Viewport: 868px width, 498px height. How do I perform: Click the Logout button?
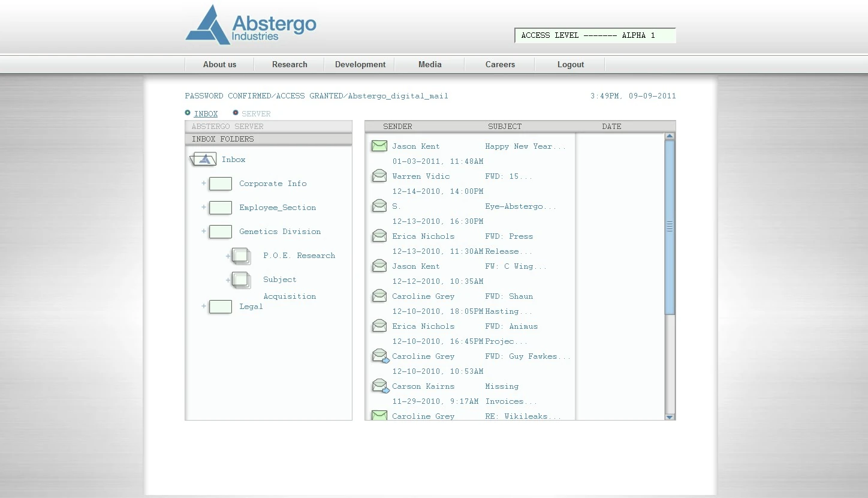click(570, 64)
